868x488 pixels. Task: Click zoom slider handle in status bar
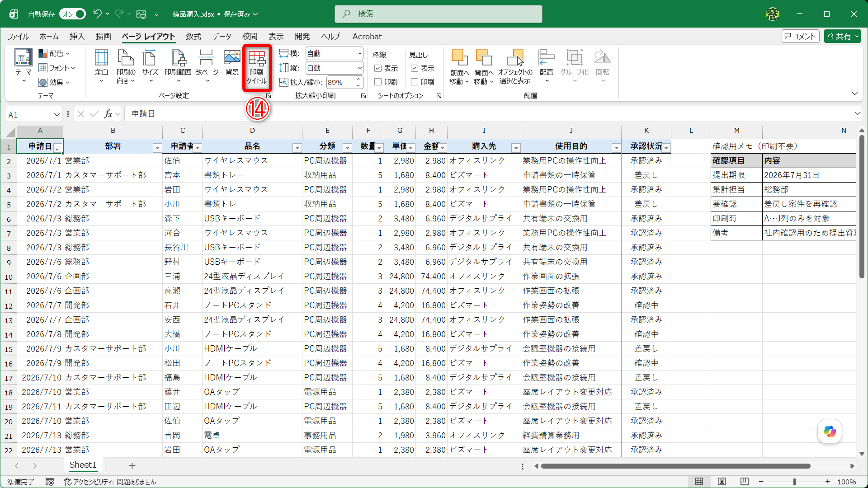pos(794,482)
